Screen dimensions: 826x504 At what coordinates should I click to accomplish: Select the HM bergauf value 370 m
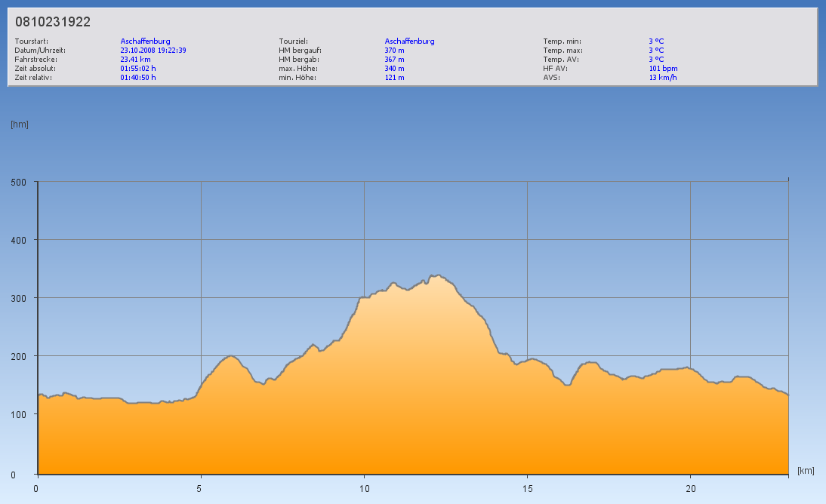pos(394,51)
